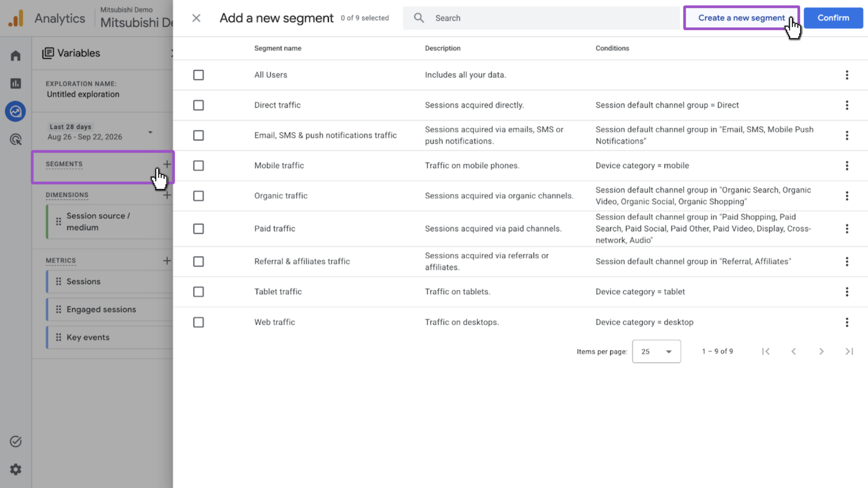
Task: Select the Organic traffic checkbox
Action: point(198,196)
